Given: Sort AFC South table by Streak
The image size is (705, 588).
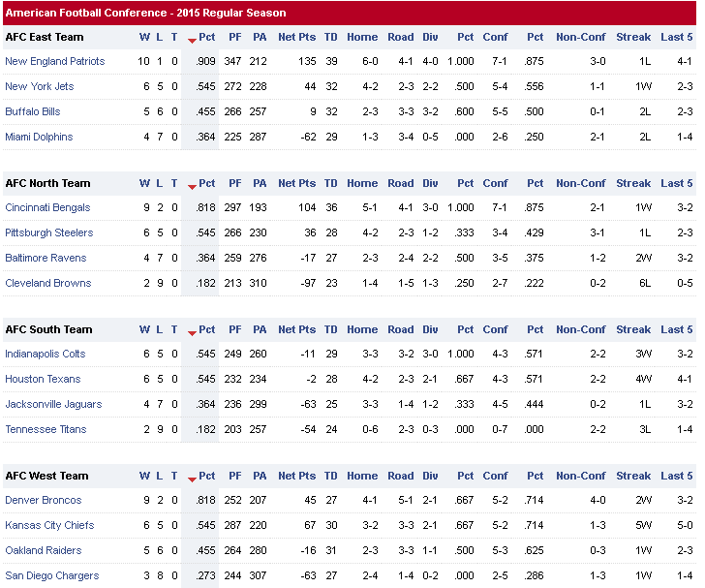Looking at the screenshot, I should (x=633, y=329).
